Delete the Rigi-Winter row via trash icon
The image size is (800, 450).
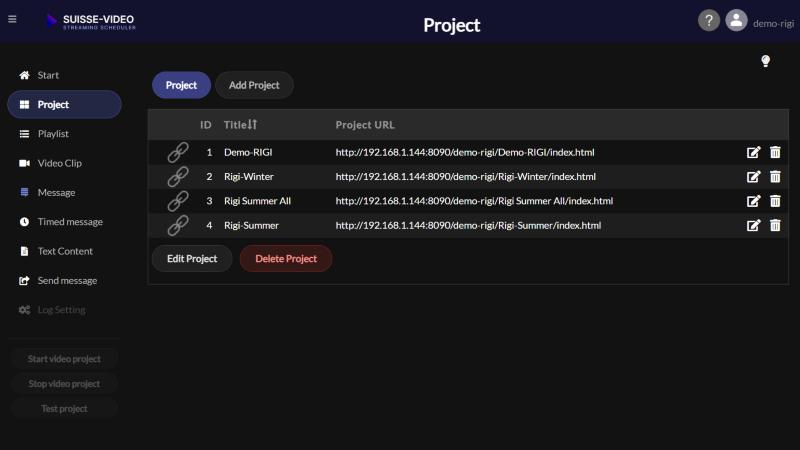tap(775, 177)
